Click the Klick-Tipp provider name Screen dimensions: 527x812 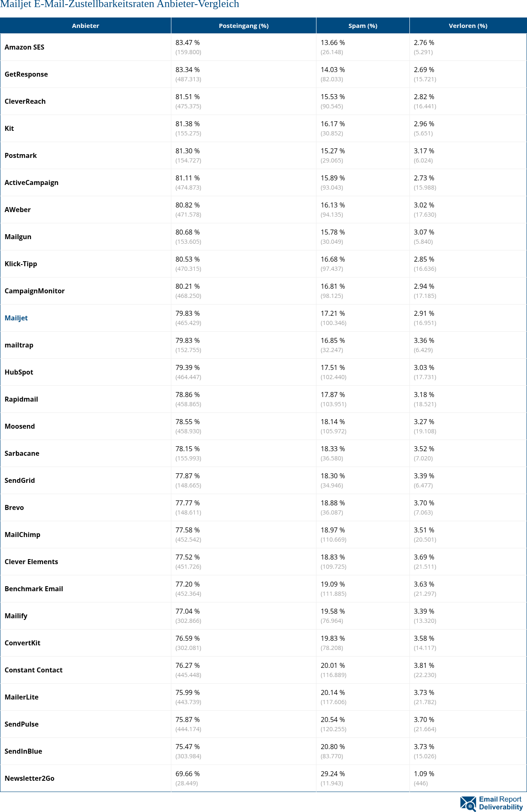(21, 264)
